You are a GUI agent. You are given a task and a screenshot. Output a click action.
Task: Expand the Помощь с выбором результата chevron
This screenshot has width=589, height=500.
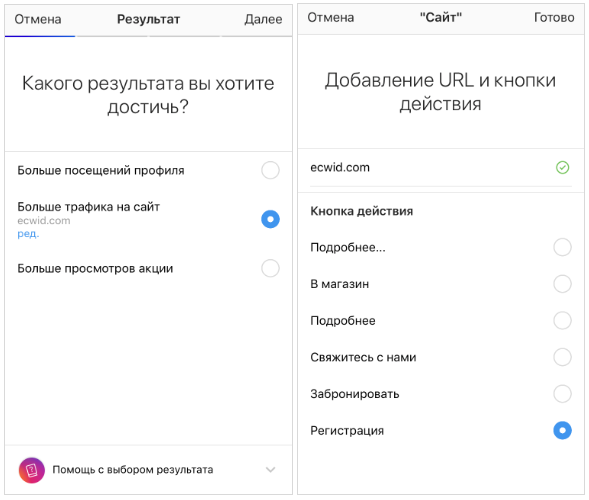click(x=270, y=470)
